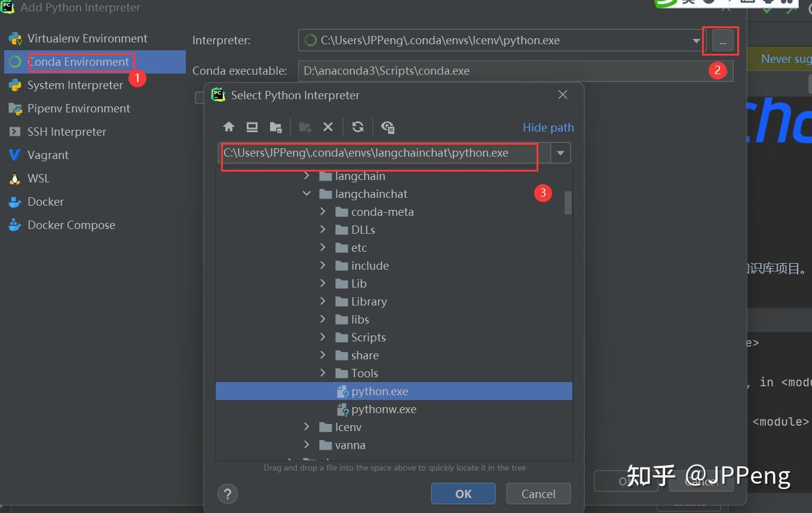This screenshot has width=812, height=513.
Task: Open path history dropdown arrow
Action: coord(560,153)
